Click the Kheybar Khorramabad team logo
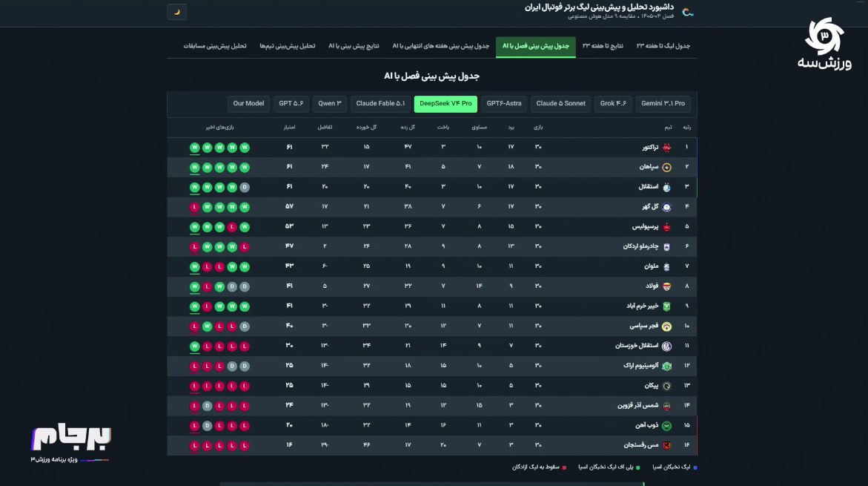This screenshot has height=486, width=868. 666,306
